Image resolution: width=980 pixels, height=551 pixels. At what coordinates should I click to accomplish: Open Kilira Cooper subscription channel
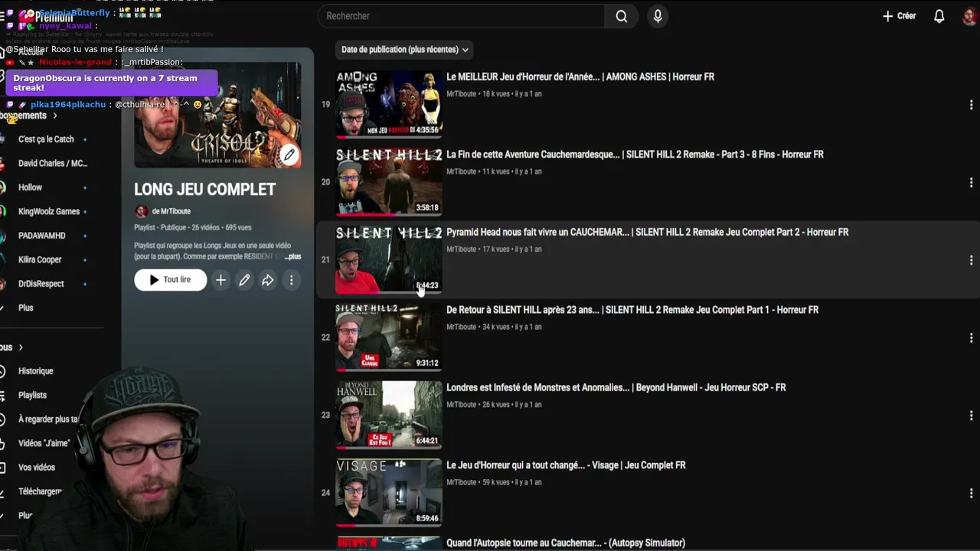40,259
